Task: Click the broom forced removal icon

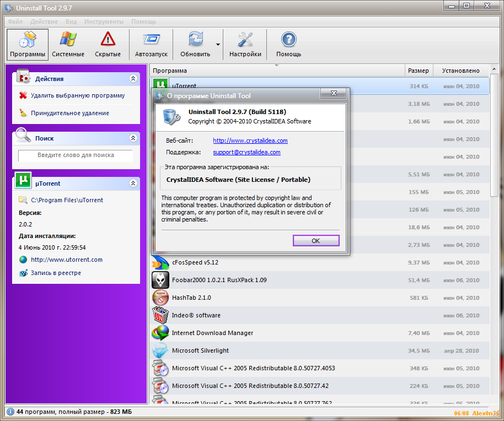Action: [23, 113]
